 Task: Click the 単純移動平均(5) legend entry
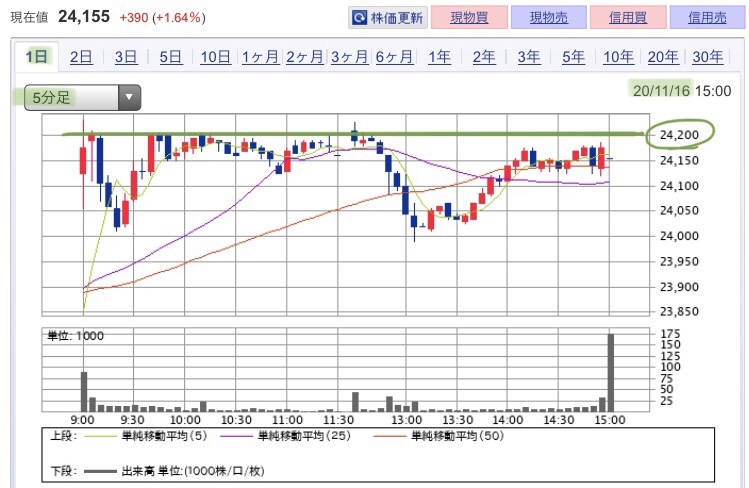point(145,436)
